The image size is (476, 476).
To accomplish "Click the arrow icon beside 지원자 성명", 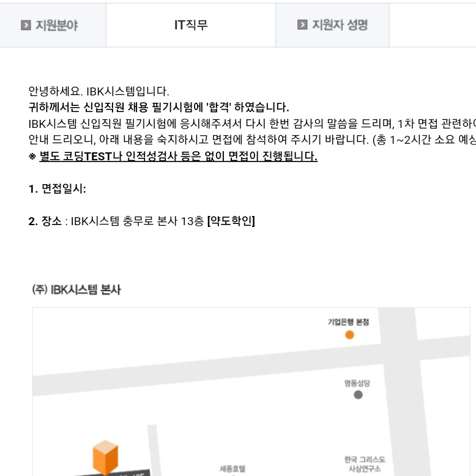I will pyautogui.click(x=302, y=24).
